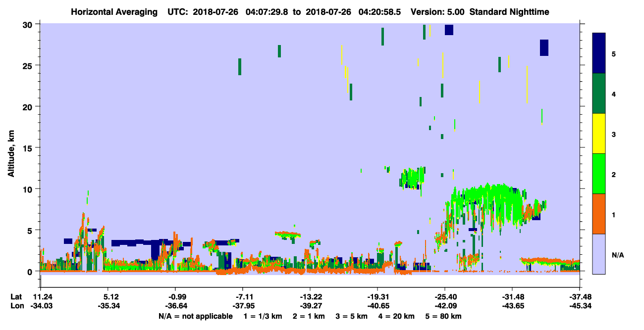This screenshot has height=330, width=644.
Task: Click the dark blue block near 27 km altitude
Action: tap(544, 47)
